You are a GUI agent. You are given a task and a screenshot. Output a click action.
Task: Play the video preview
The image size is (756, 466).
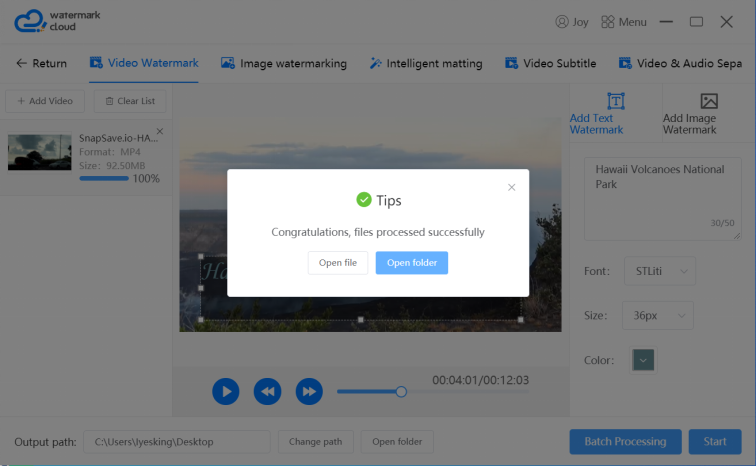pos(226,391)
